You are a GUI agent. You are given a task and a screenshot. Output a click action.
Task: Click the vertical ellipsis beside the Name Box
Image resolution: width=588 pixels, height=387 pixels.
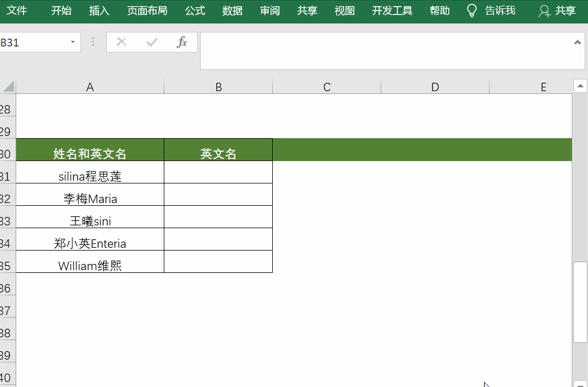[93, 42]
